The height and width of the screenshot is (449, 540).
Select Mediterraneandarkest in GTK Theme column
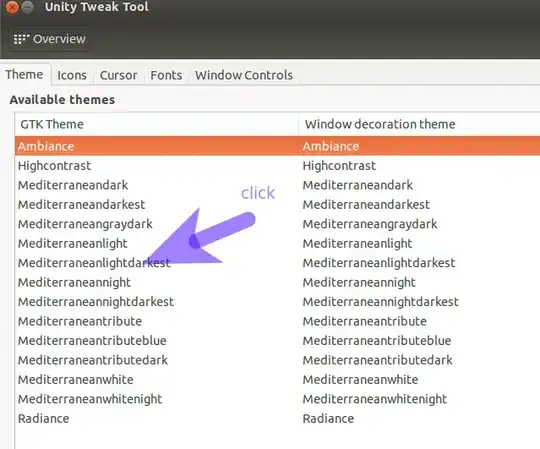[82, 205]
